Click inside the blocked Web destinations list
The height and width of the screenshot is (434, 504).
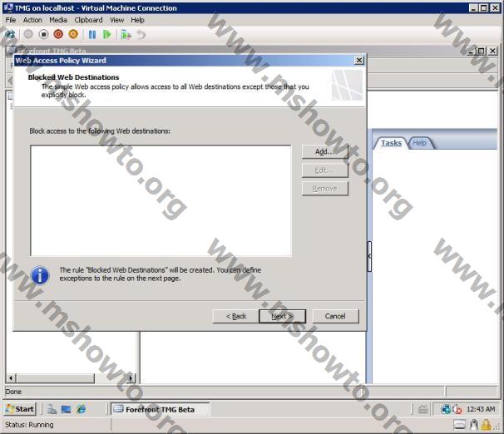(x=161, y=200)
